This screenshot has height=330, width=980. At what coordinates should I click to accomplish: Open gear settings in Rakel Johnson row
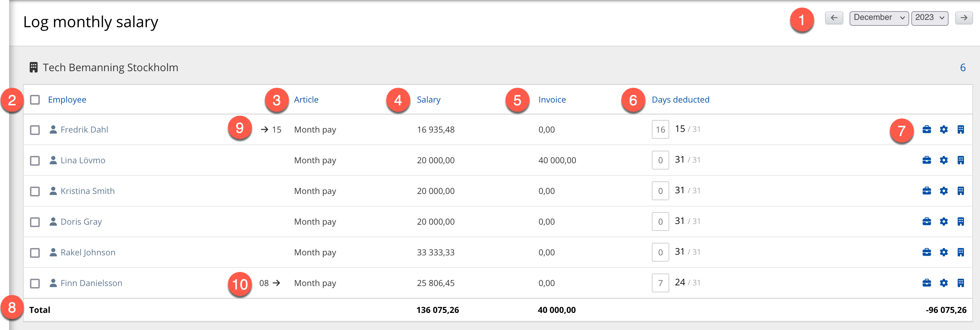(x=943, y=252)
